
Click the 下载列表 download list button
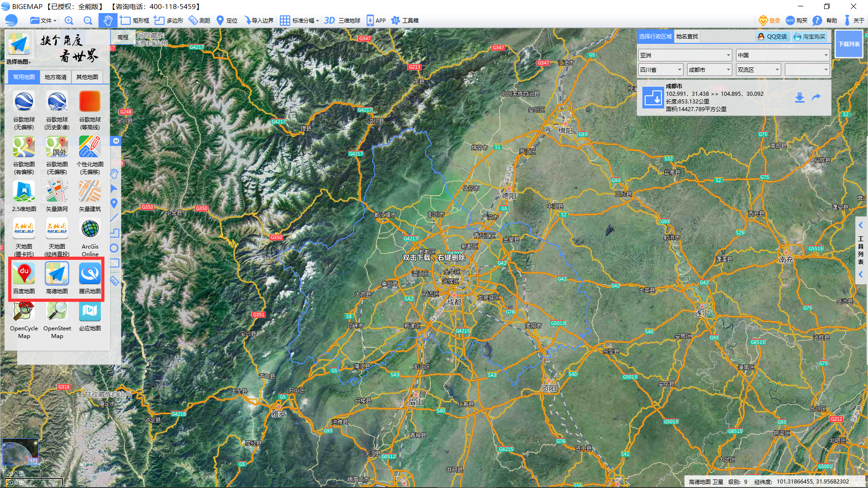coord(849,44)
